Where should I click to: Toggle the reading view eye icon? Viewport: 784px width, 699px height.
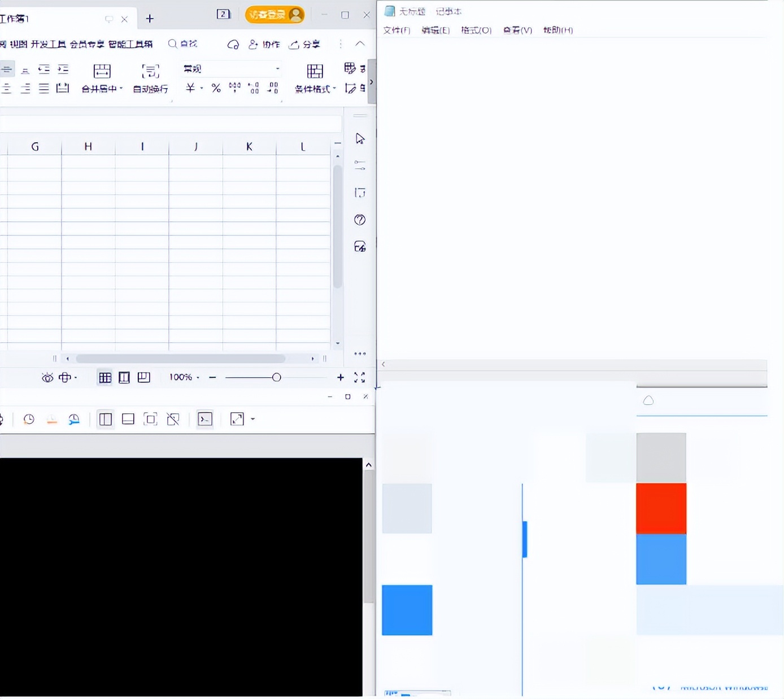pos(48,377)
